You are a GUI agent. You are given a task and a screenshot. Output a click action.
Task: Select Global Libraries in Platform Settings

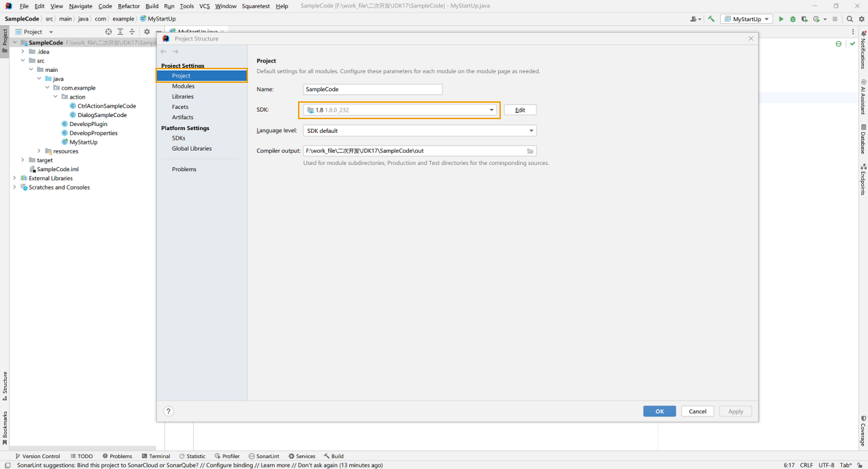pyautogui.click(x=191, y=149)
